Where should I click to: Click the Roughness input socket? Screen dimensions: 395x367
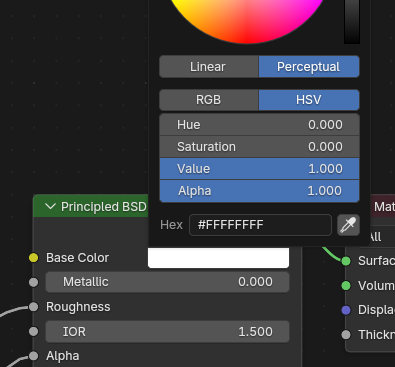[33, 307]
